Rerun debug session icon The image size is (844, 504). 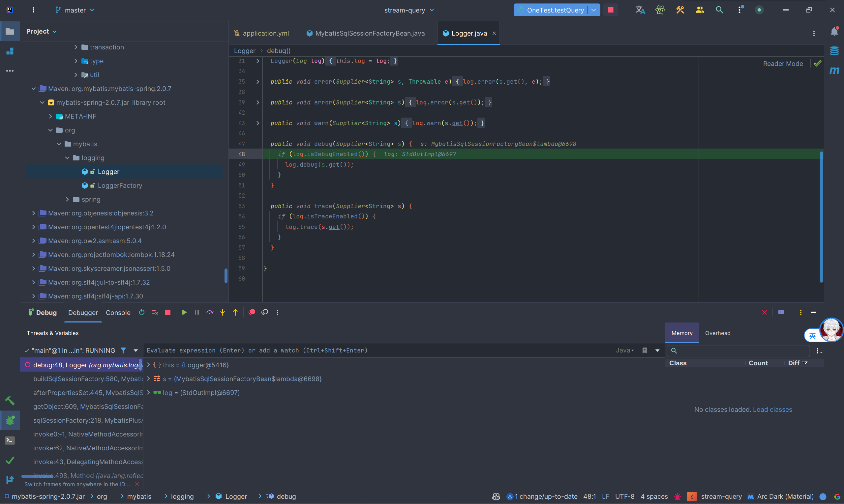pos(142,312)
